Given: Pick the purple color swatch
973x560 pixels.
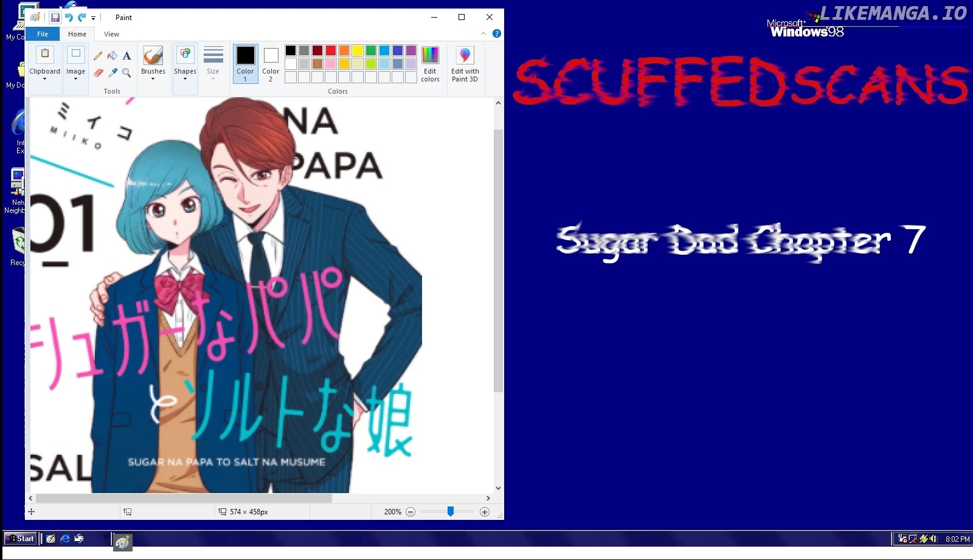Looking at the screenshot, I should (x=411, y=50).
